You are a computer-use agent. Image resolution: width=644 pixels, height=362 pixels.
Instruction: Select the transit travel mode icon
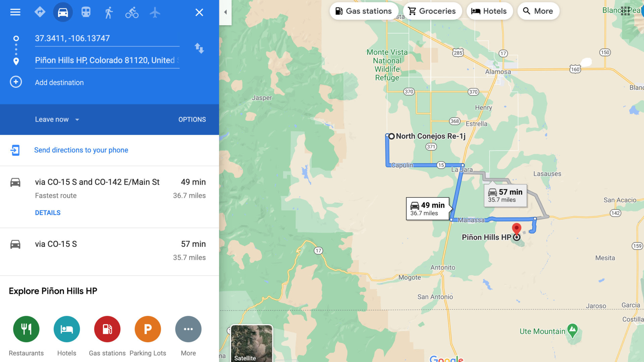86,12
